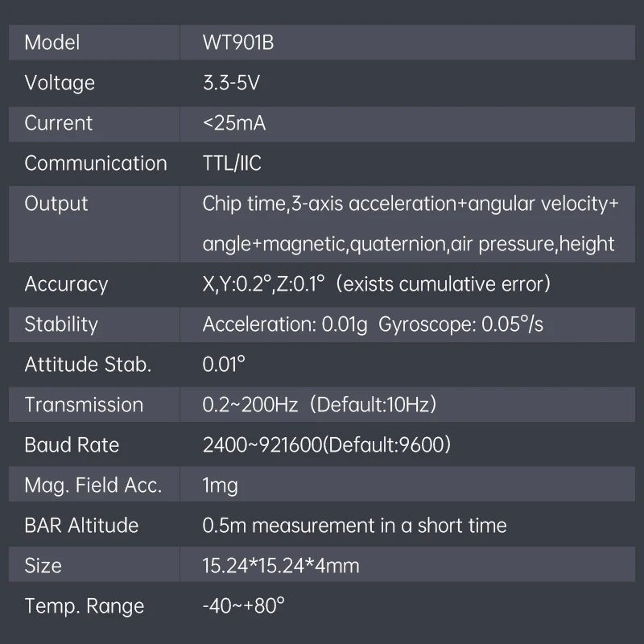Select the 1mg magnetic field value
644x644 pixels.
[220, 485]
